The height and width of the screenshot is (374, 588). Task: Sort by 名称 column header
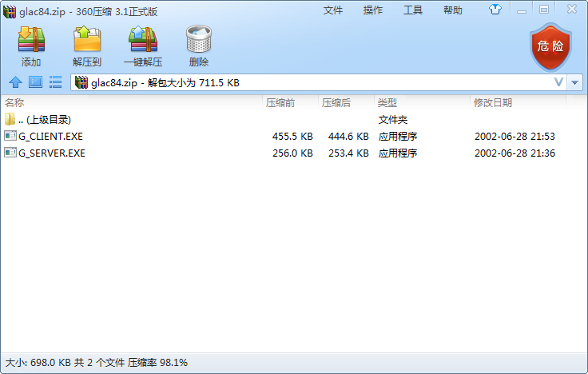[14, 102]
